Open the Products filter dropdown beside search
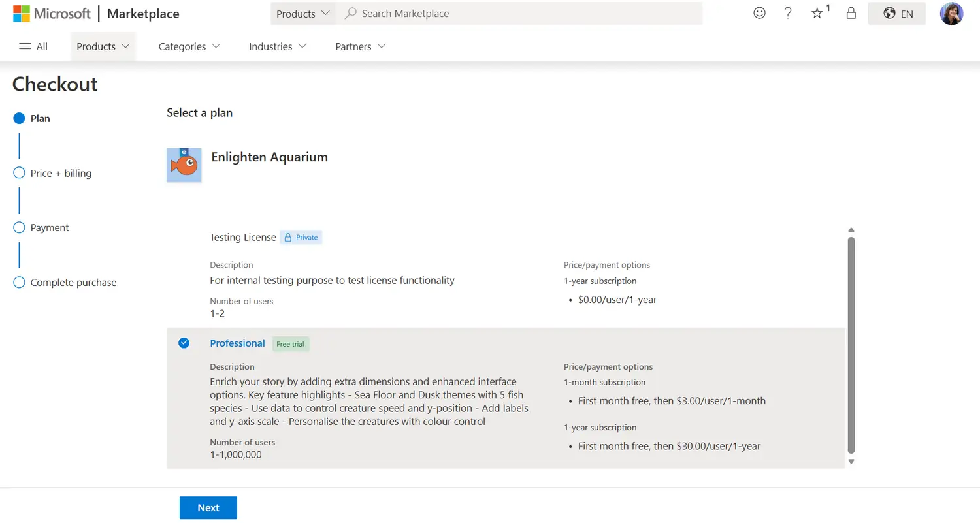980x523 pixels. tap(302, 13)
